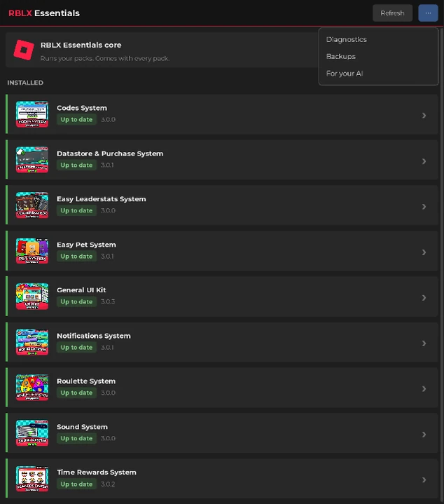
Task: Click version 3.0.3 on General UI Kit
Action: [x=108, y=302]
